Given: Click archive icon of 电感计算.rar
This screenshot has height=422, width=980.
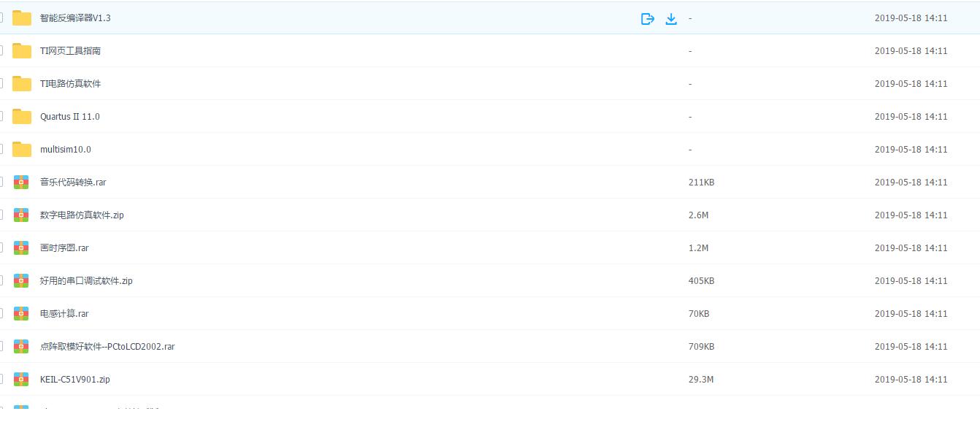Looking at the screenshot, I should coord(21,314).
